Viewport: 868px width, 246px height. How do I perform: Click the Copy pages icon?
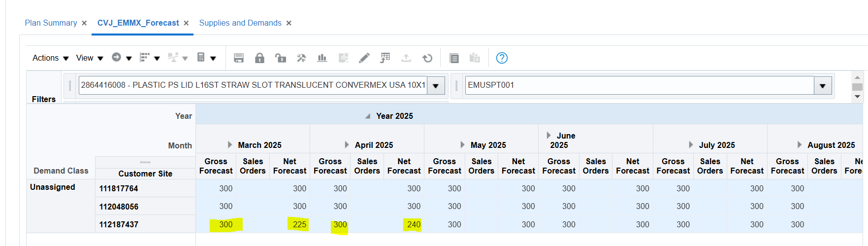pos(454,58)
